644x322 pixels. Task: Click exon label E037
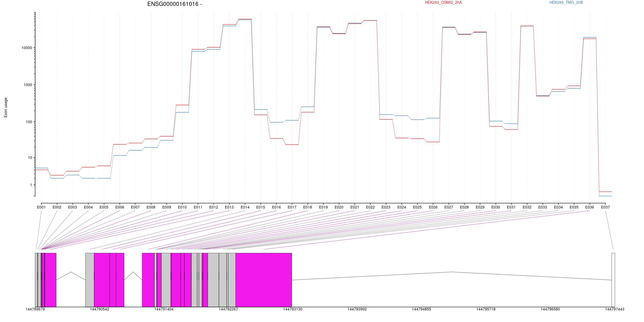(x=605, y=207)
